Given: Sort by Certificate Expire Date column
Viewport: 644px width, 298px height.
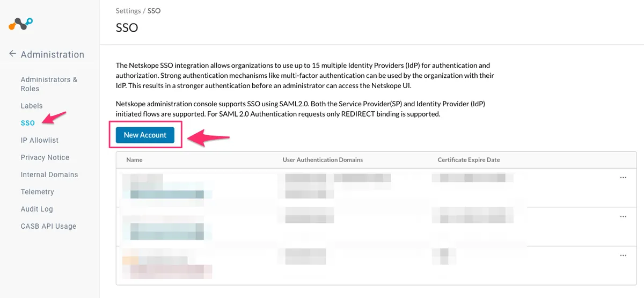Looking at the screenshot, I should (469, 160).
